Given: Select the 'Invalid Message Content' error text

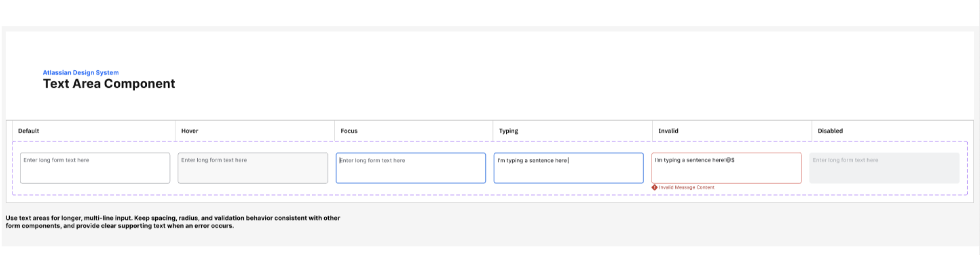Looking at the screenshot, I should [x=686, y=187].
